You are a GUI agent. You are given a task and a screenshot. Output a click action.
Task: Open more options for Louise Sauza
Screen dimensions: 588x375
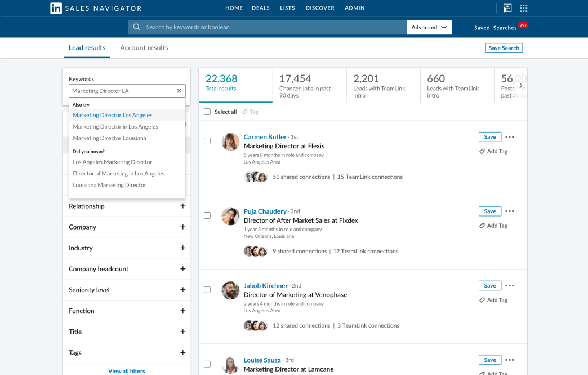point(510,360)
